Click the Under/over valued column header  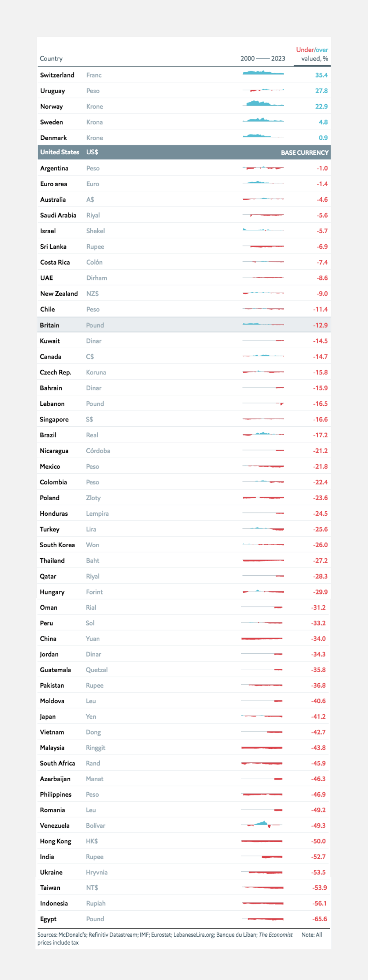coord(312,54)
